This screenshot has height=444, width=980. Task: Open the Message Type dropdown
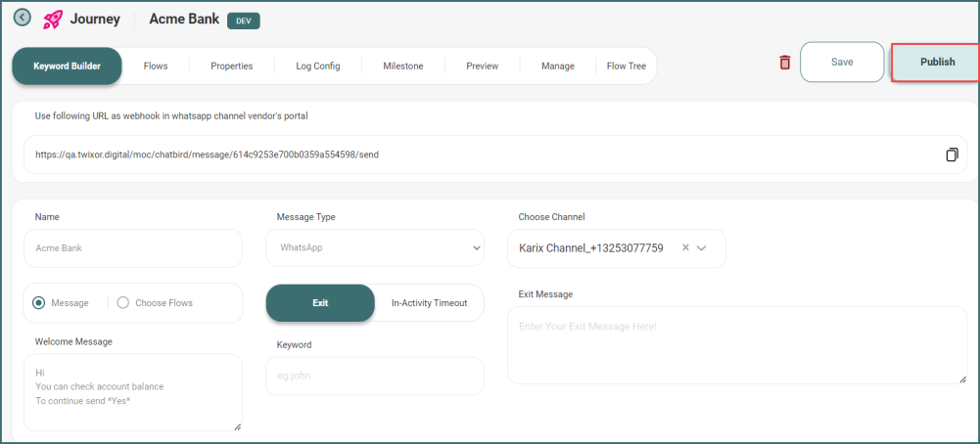click(375, 248)
